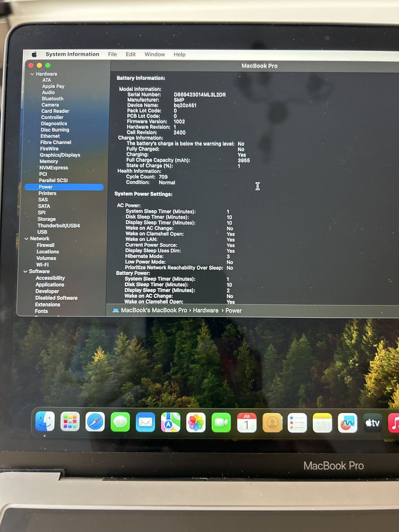Open Launchpad in the Dock

[70, 422]
